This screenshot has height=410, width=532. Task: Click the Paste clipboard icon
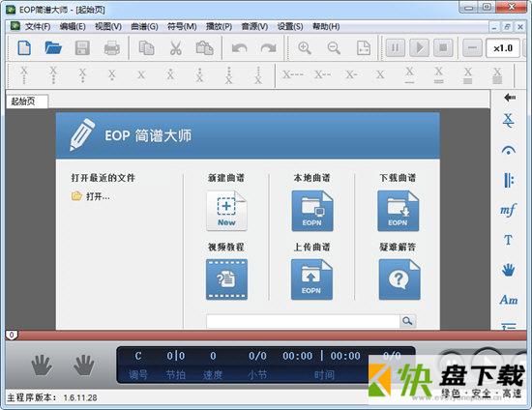point(205,47)
